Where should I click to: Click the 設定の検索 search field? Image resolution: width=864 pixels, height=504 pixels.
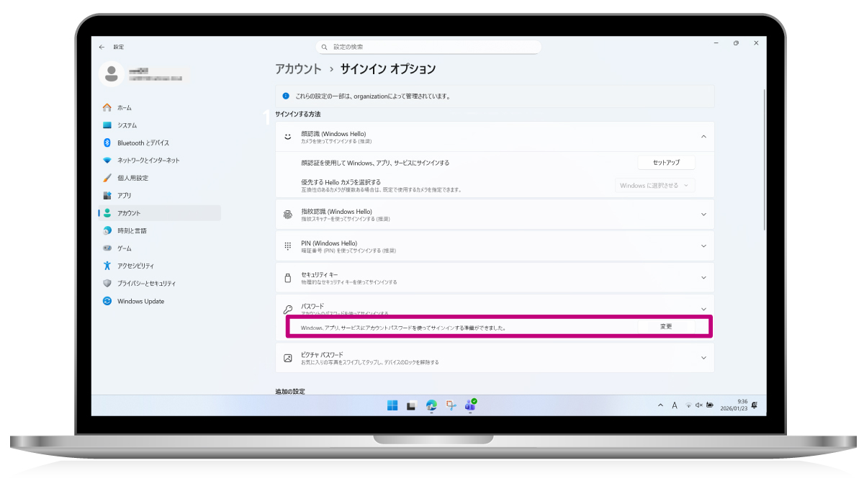click(428, 47)
